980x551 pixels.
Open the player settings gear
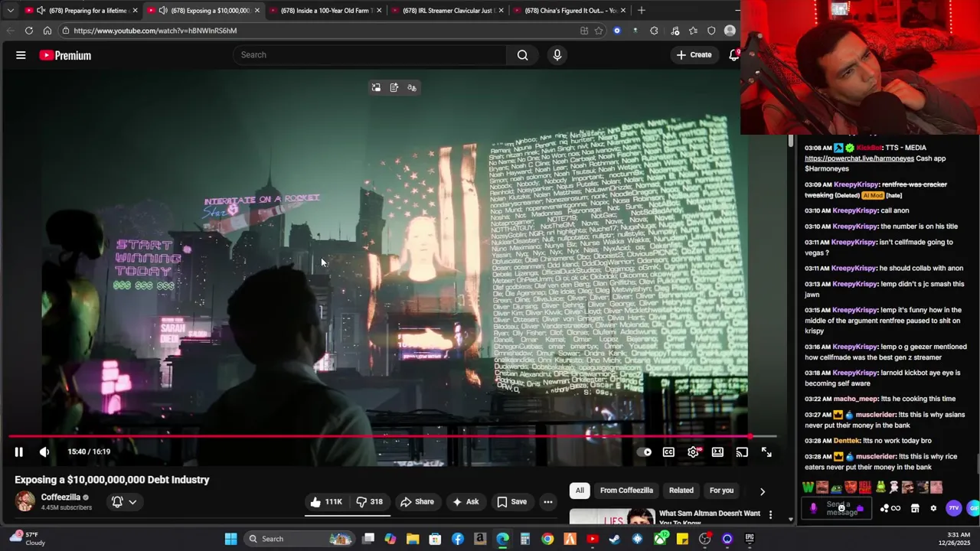coord(693,452)
